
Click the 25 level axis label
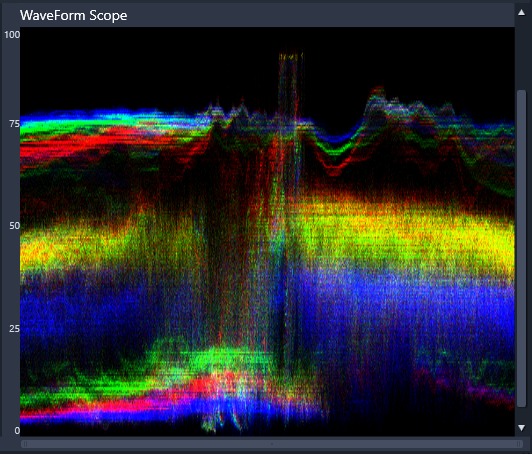pos(14,328)
